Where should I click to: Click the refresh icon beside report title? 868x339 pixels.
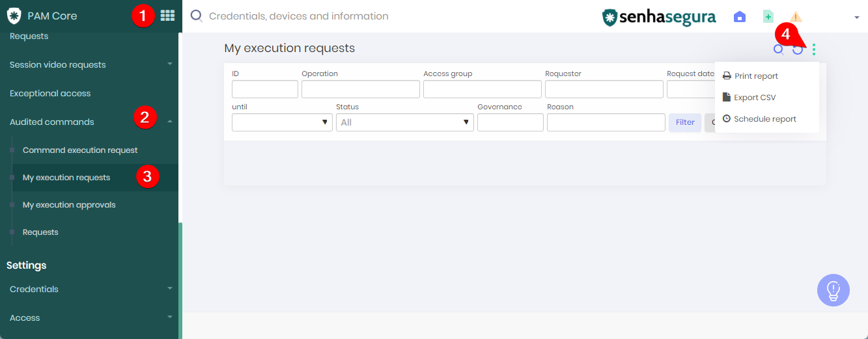pyautogui.click(x=797, y=49)
